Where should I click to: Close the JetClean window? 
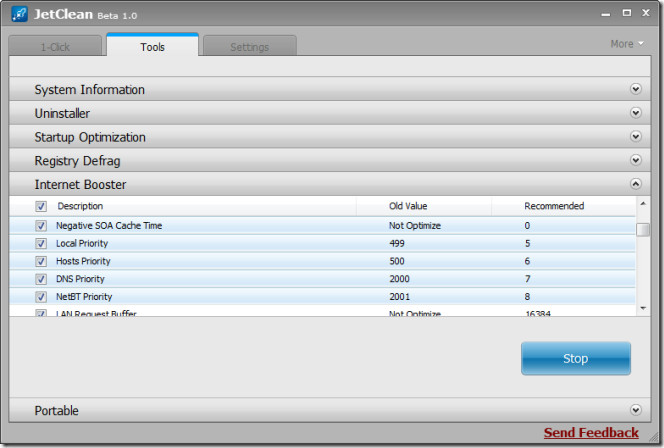(x=646, y=13)
